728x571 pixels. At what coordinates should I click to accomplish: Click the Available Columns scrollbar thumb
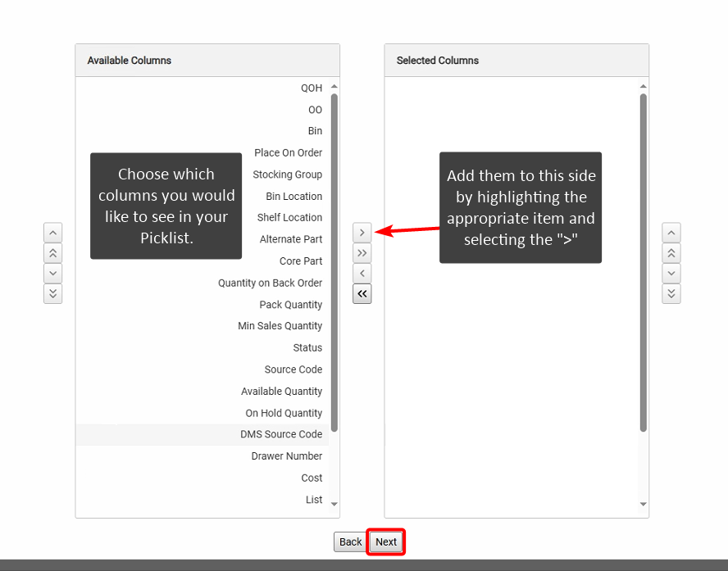tap(334, 262)
